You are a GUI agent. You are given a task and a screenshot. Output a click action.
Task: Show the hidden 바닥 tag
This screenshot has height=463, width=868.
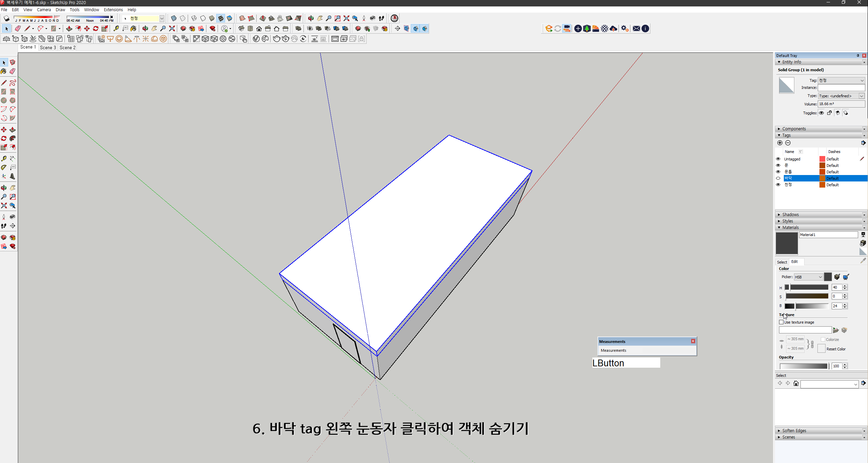[x=778, y=178]
